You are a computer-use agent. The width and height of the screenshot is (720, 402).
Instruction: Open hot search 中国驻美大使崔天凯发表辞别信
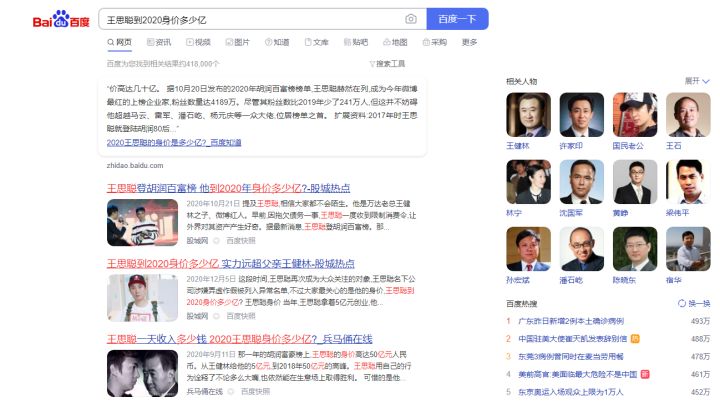[x=572, y=339]
